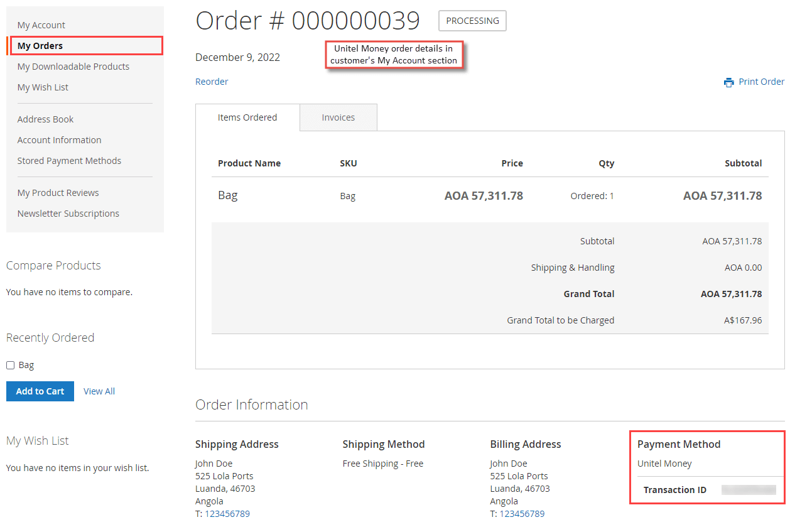
Task: Click Grand Total to be Charged A$167.96
Action: click(743, 320)
